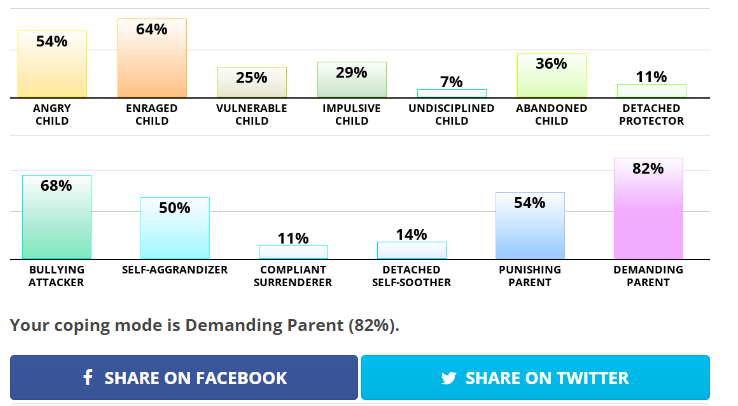Click the Detached Self-Soother 14% bar
The image size is (738, 406).
coord(411,250)
